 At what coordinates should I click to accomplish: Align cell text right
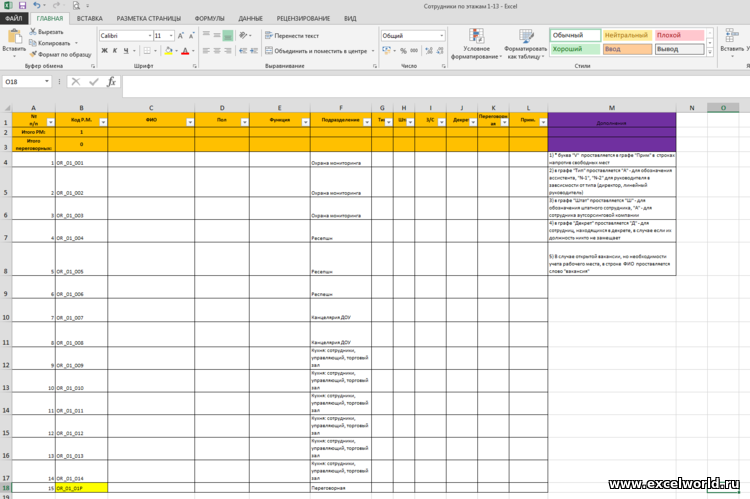[x=228, y=51]
